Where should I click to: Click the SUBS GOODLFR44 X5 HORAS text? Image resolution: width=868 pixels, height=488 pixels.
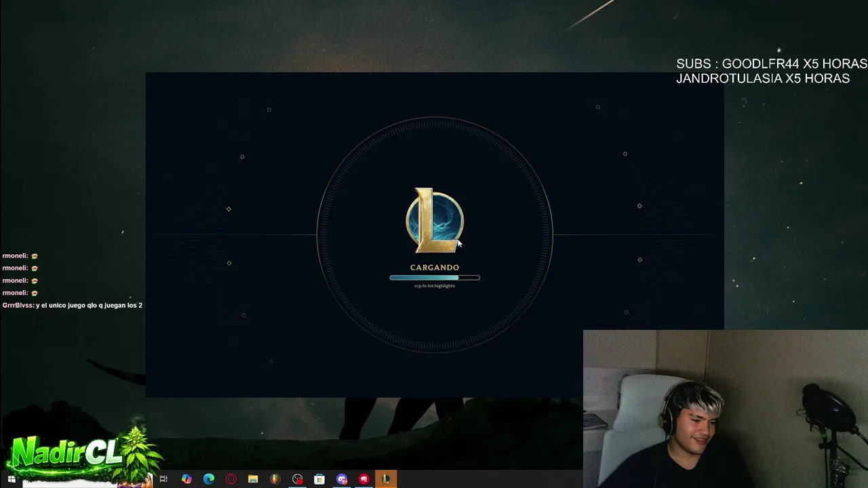pos(772,64)
